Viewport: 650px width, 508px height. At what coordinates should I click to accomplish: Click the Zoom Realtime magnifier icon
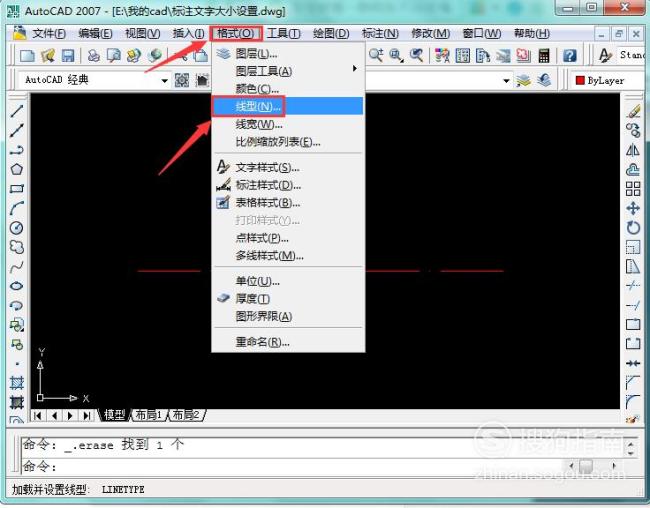[x=376, y=55]
